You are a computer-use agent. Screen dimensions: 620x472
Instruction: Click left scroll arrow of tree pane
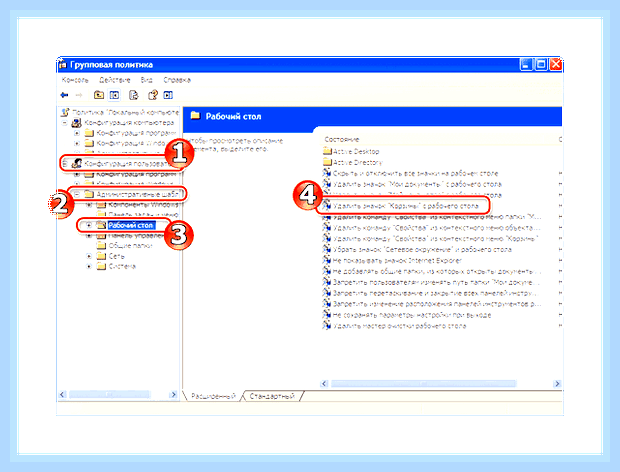(x=62, y=394)
